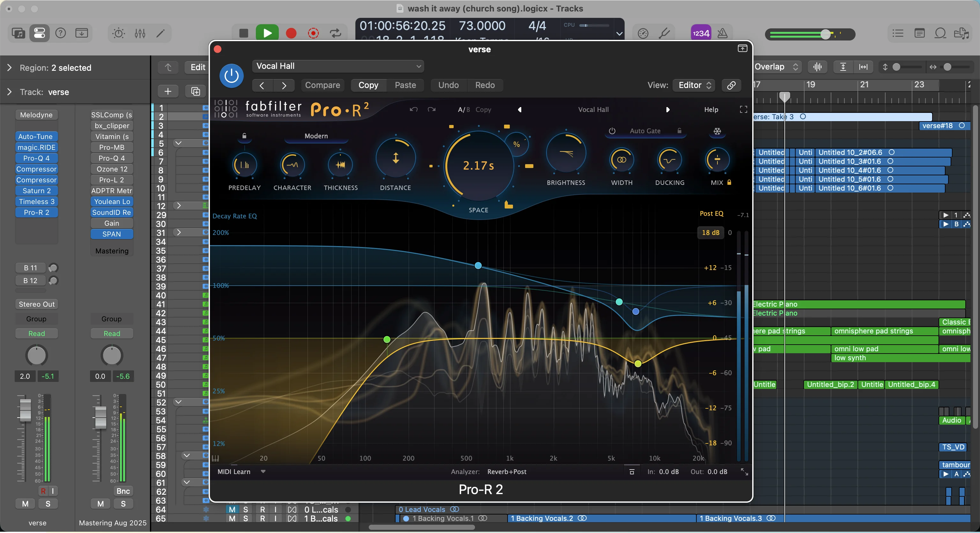Click the green horizontal zoom slider top right
Screen dimensions: 980x533
click(826, 34)
